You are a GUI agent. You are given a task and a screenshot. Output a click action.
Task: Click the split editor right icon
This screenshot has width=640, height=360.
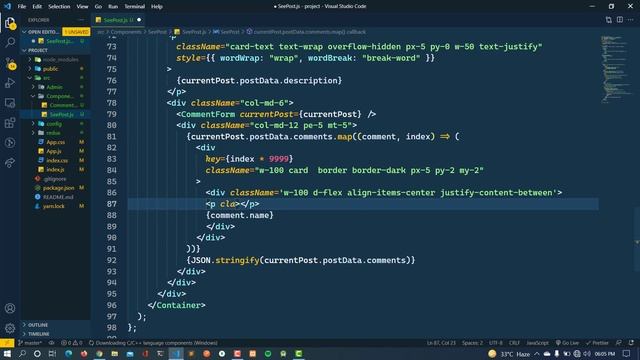[620, 20]
